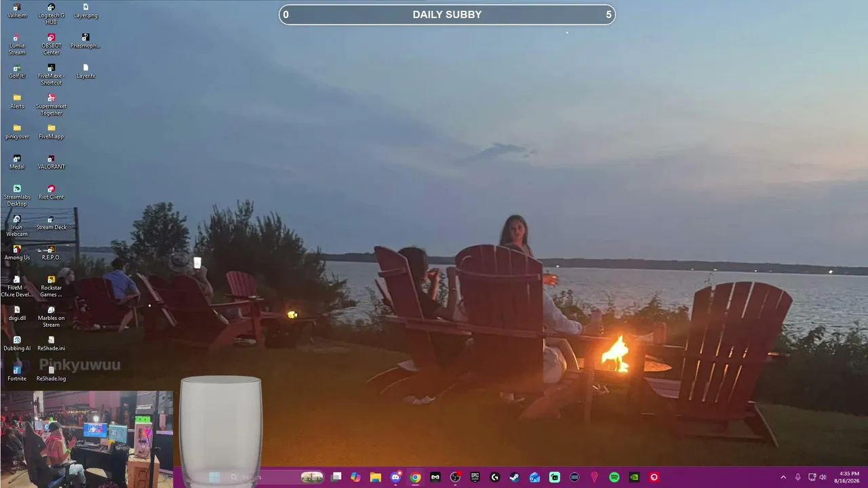
Task: Open the R.E.P.O. desktop icon
Action: [51, 253]
